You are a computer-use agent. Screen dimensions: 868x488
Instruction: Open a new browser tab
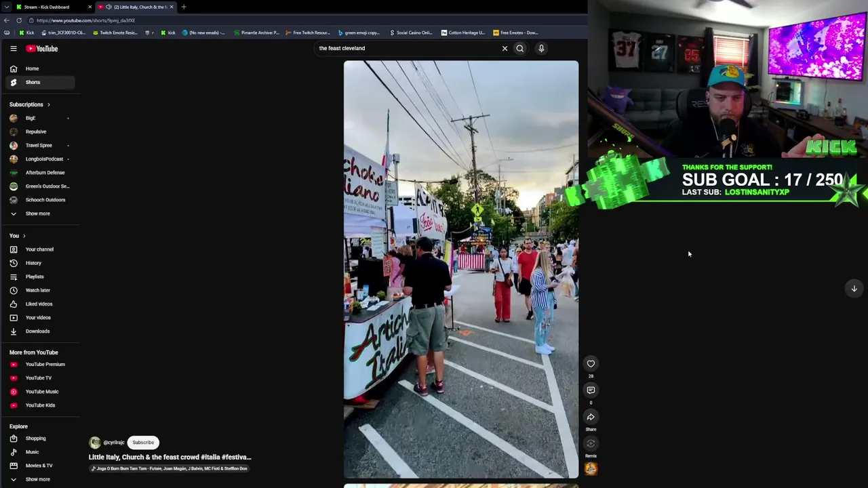(x=184, y=7)
